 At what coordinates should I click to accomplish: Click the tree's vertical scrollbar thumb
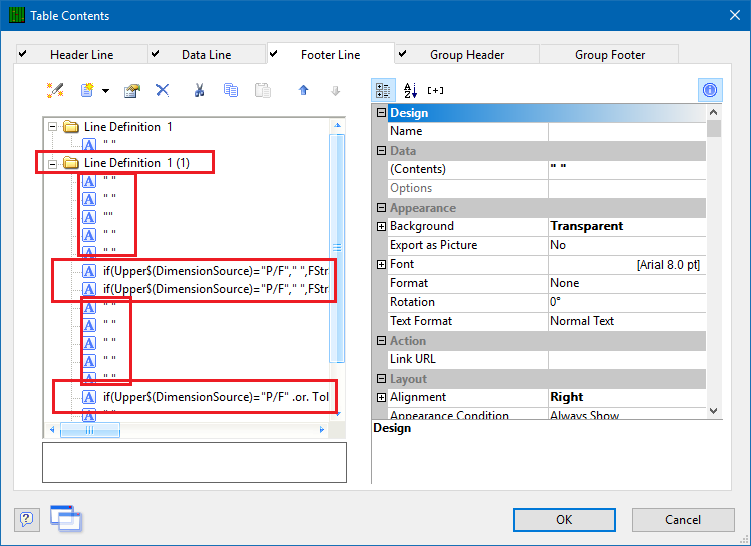(337, 248)
